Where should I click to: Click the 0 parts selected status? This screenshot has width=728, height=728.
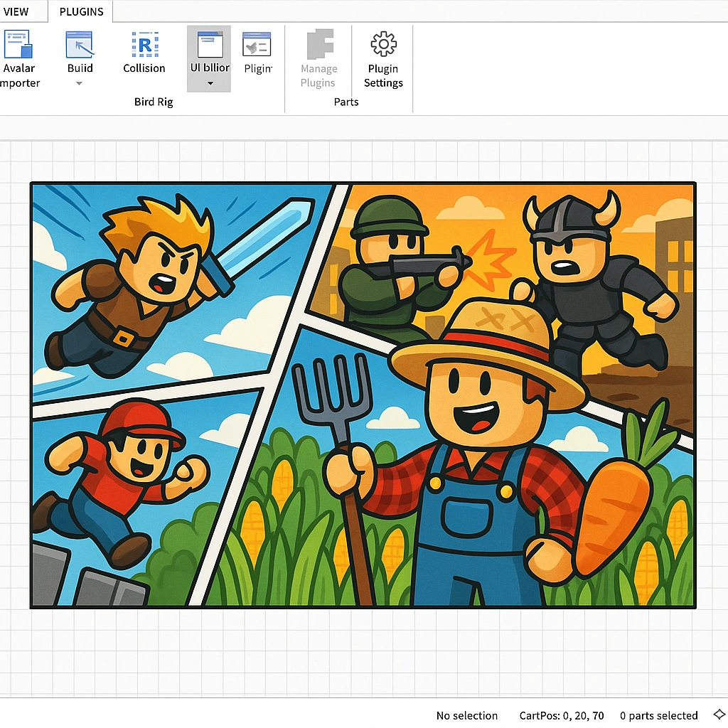tap(658, 715)
